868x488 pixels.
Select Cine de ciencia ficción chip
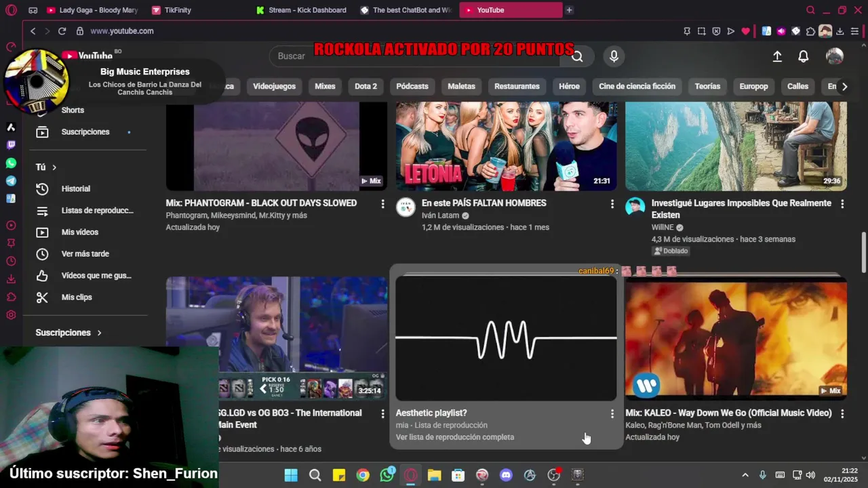pyautogui.click(x=637, y=87)
